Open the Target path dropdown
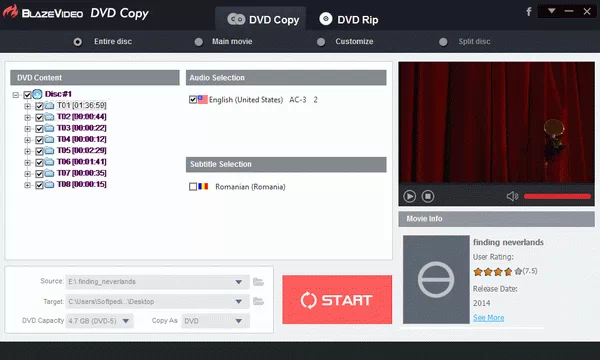 (x=239, y=301)
